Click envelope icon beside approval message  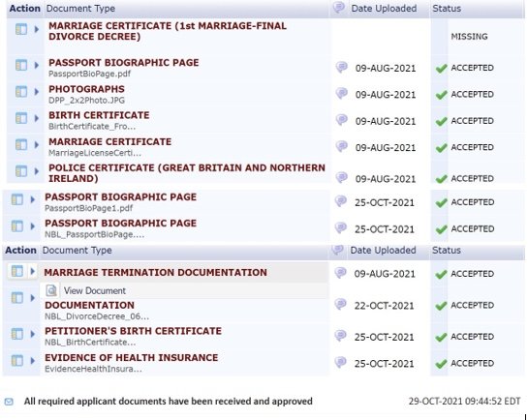(9, 402)
